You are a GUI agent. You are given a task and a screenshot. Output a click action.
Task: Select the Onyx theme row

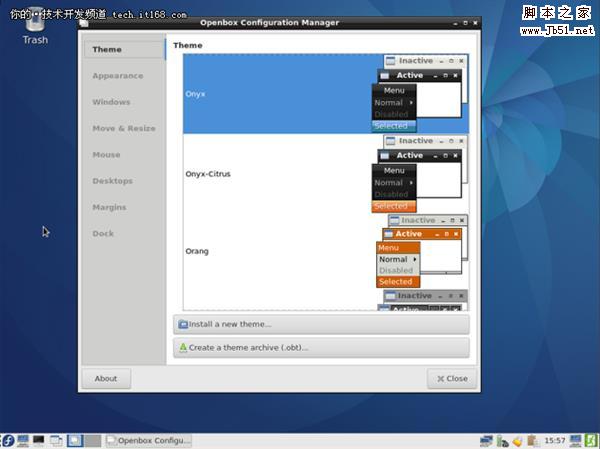click(326, 94)
